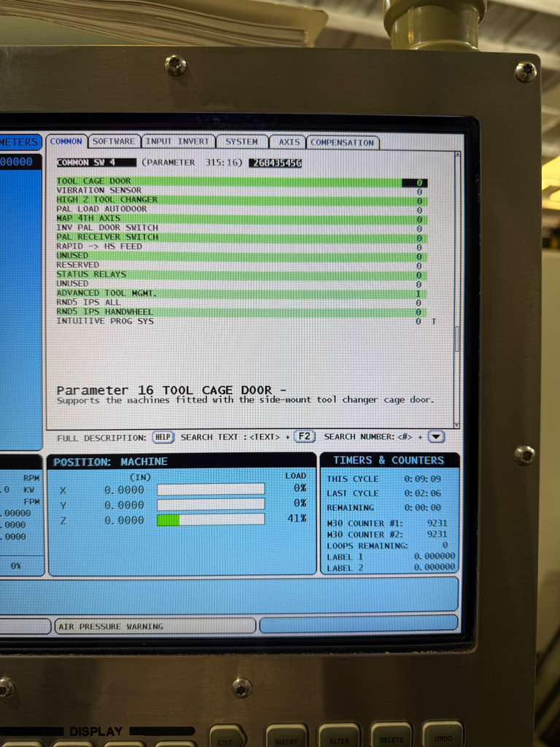Image resolution: width=560 pixels, height=747 pixels.
Task: Click the HELP key icon
Action: pyautogui.click(x=163, y=438)
